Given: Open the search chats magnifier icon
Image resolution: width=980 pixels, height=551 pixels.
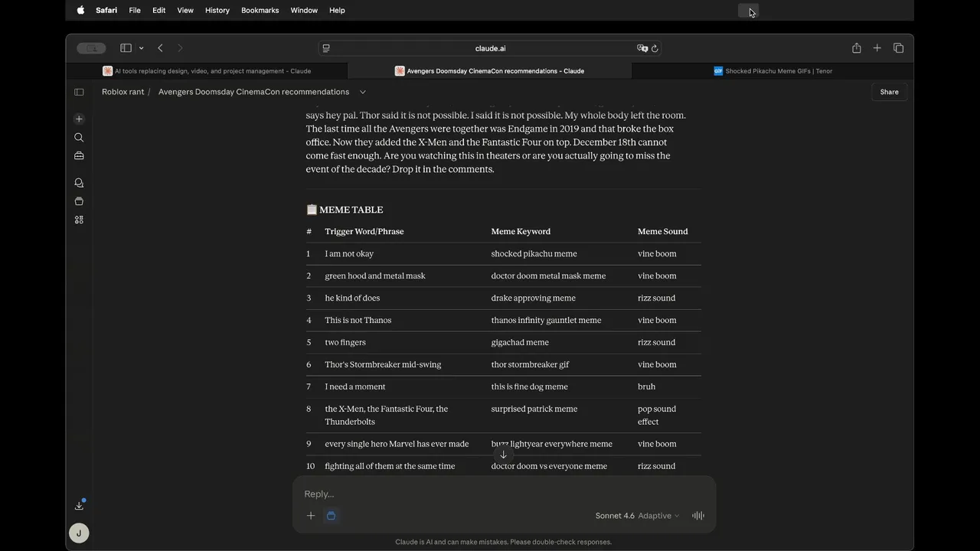Looking at the screenshot, I should pos(79,138).
